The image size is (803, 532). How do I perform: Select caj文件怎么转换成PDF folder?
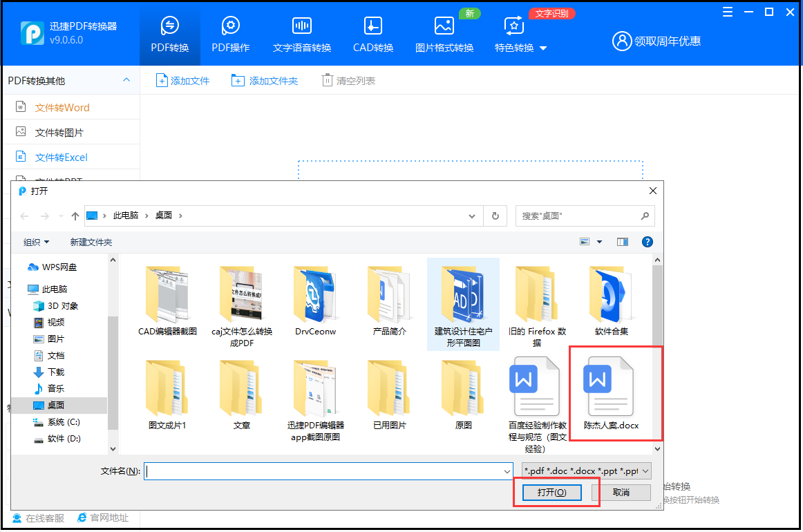pos(242,306)
